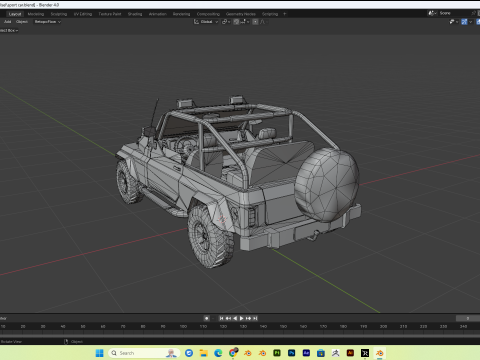480x360 pixels.
Task: Open Google Chrome from taskbar
Action: (x=233, y=353)
